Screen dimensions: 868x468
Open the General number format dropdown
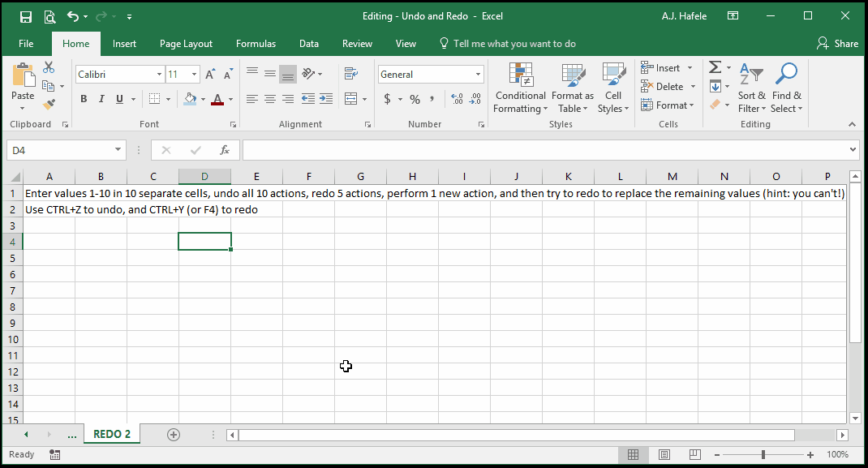(479, 74)
